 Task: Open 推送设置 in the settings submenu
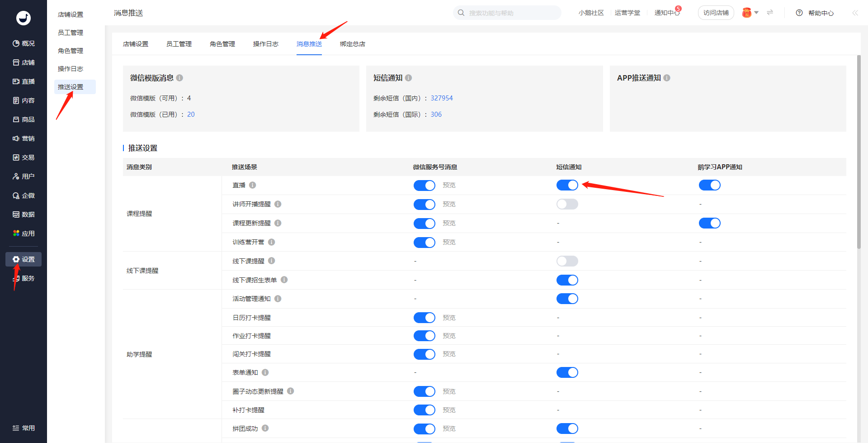coord(75,87)
